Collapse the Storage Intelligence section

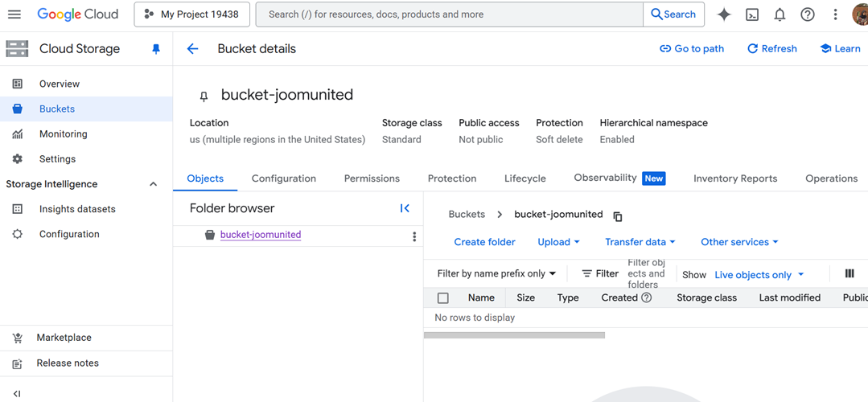pos(154,184)
